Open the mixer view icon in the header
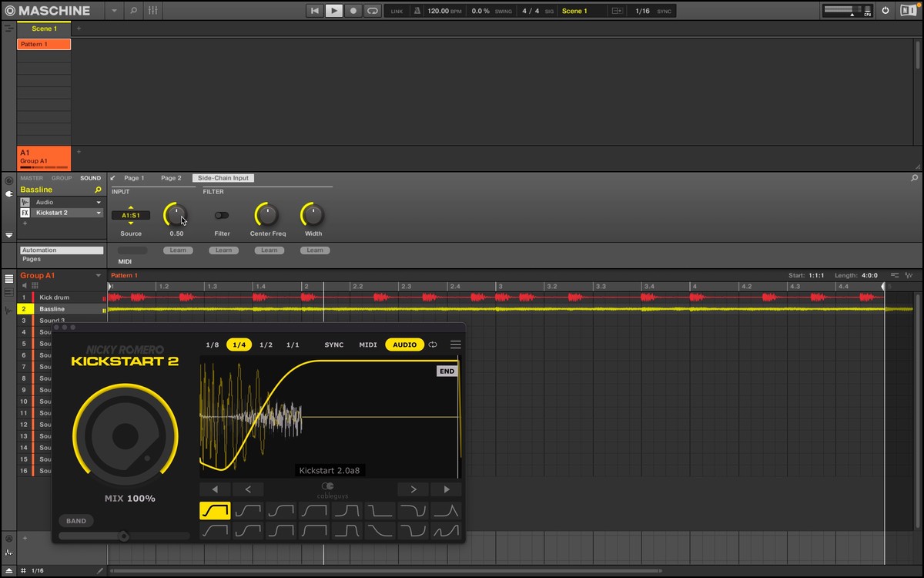The width and height of the screenshot is (924, 578). click(x=153, y=11)
